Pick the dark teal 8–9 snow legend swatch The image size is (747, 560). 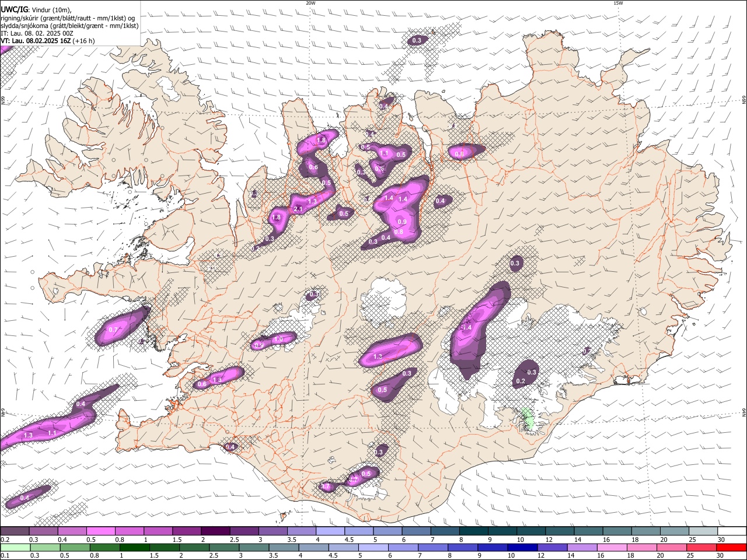coord(474,531)
